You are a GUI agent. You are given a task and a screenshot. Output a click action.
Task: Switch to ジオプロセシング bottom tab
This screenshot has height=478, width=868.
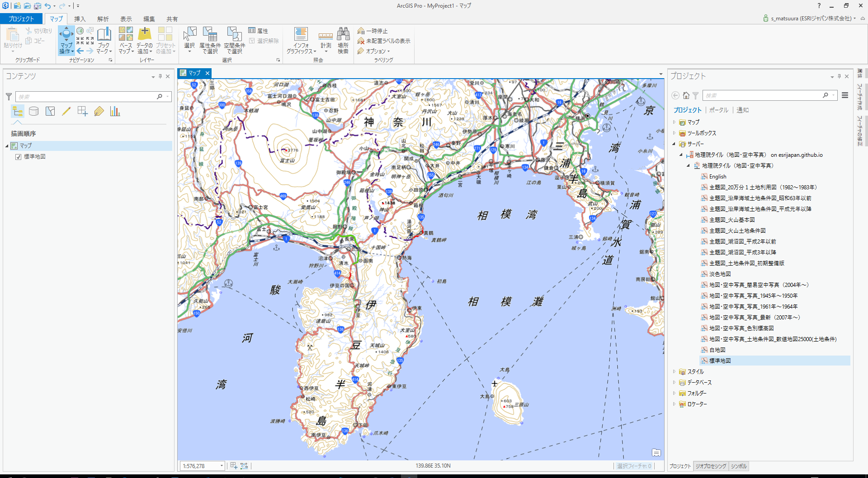coord(711,466)
